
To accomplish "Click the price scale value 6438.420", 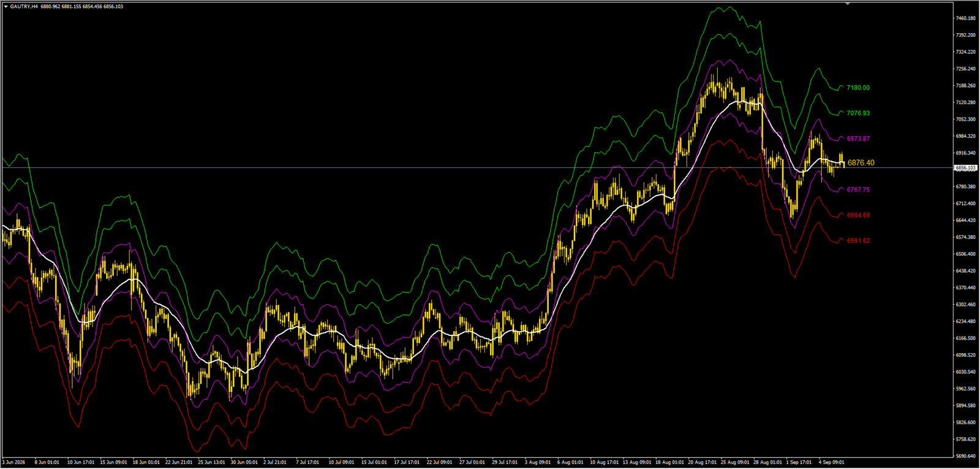I will click(965, 271).
